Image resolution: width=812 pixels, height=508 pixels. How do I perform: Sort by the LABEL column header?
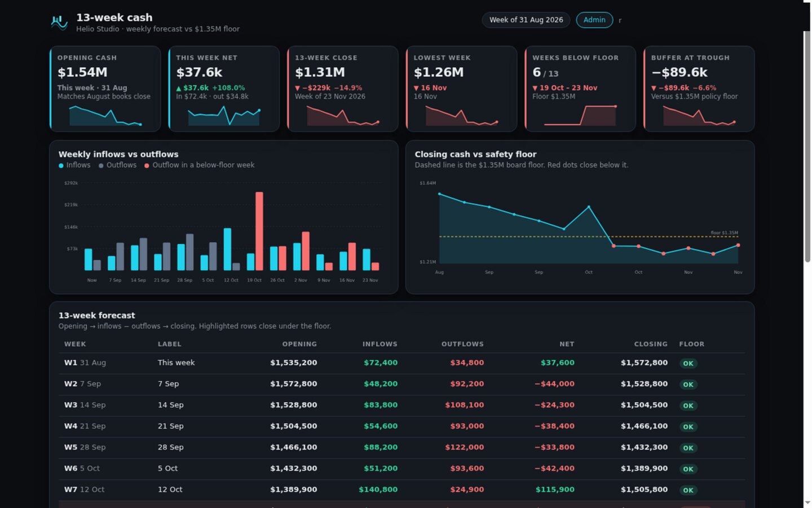(x=170, y=344)
